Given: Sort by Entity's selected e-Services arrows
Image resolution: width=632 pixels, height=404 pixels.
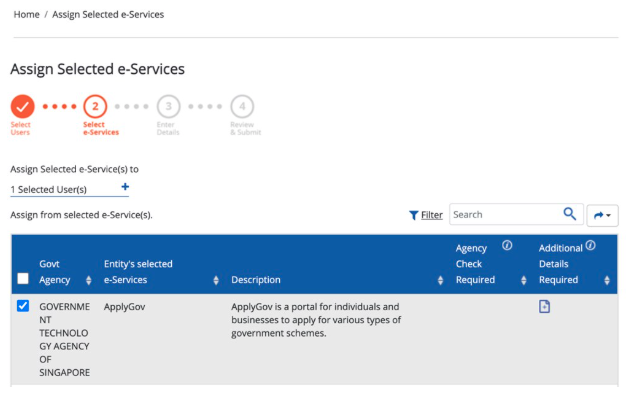Looking at the screenshot, I should point(216,280).
